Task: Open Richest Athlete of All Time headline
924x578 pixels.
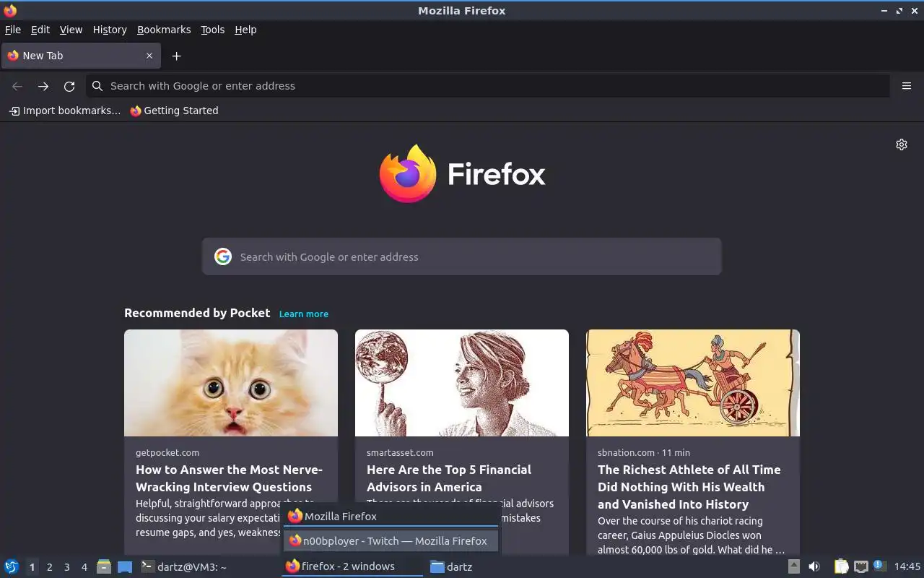Action: point(689,487)
